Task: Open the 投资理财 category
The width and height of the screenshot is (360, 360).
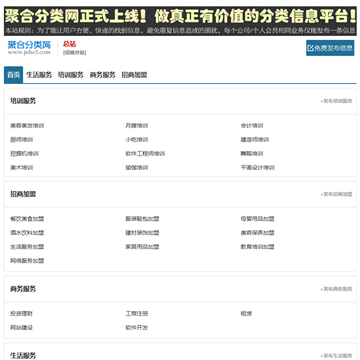Action: pyautogui.click(x=21, y=314)
